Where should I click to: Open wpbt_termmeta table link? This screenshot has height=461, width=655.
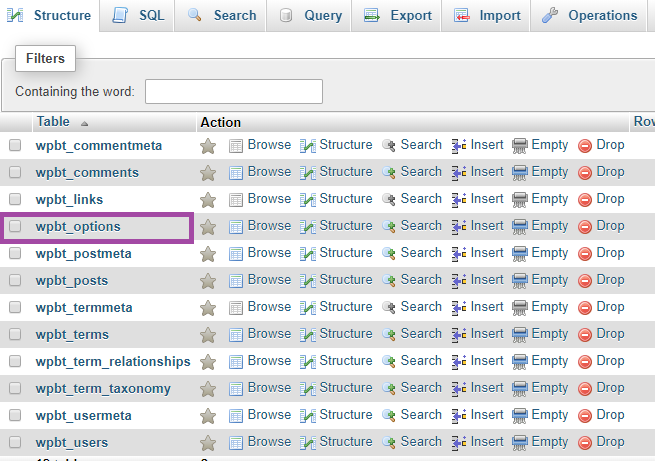click(84, 308)
